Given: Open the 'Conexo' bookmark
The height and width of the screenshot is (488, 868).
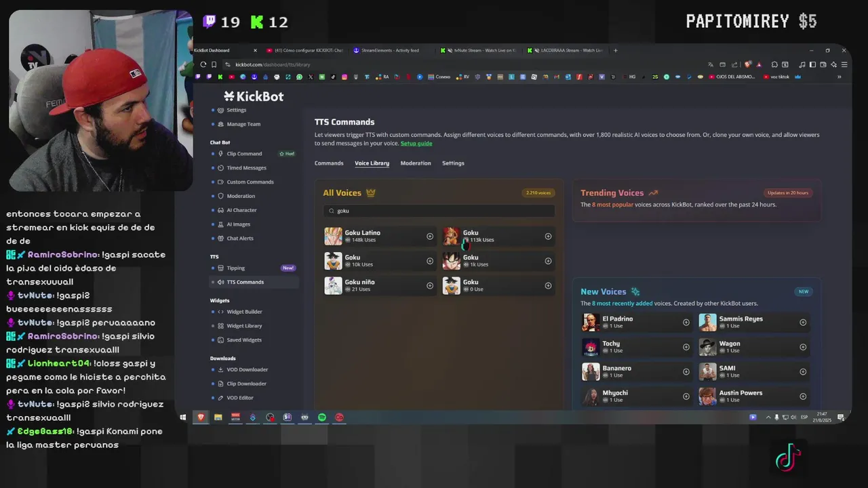Looking at the screenshot, I should click(x=439, y=77).
